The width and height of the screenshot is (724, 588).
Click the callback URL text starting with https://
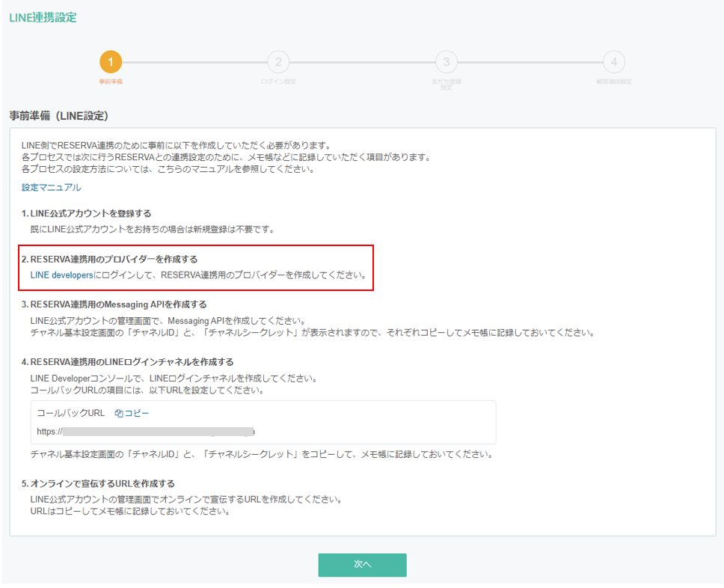(x=146, y=432)
